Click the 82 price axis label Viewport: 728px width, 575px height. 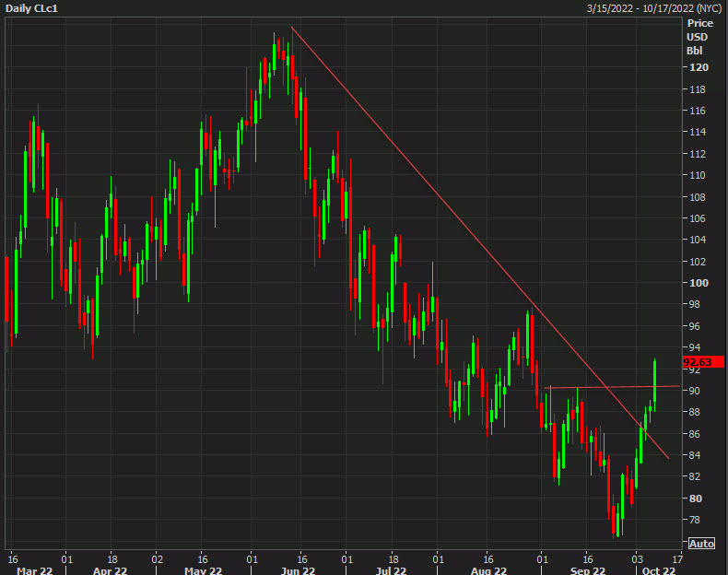[694, 476]
